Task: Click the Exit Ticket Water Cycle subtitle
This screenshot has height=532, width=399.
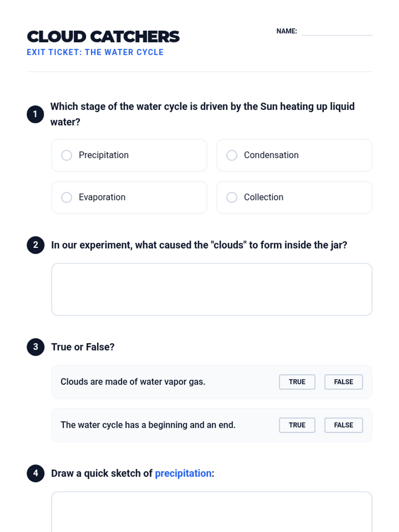Action: (95, 53)
